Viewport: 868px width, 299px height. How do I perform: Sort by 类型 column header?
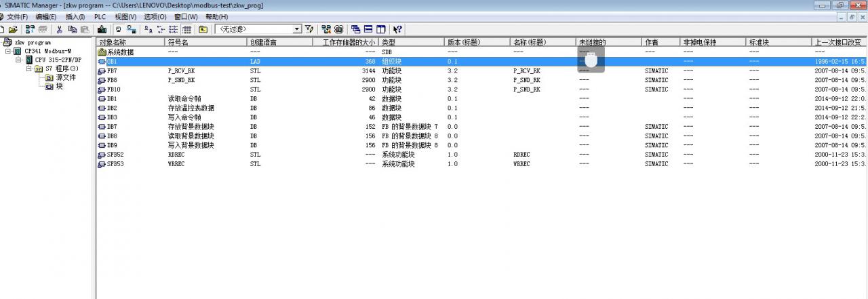(x=410, y=42)
